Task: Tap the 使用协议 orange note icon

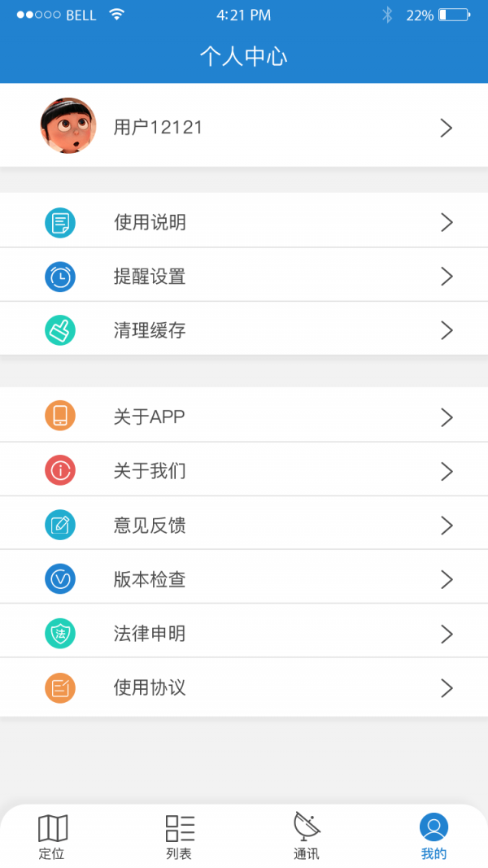Action: (60, 687)
